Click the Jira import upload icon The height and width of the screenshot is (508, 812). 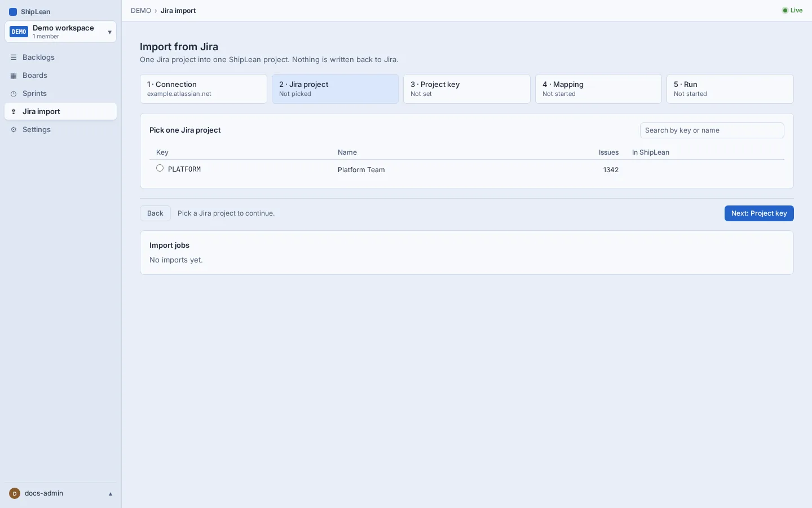coord(14,112)
